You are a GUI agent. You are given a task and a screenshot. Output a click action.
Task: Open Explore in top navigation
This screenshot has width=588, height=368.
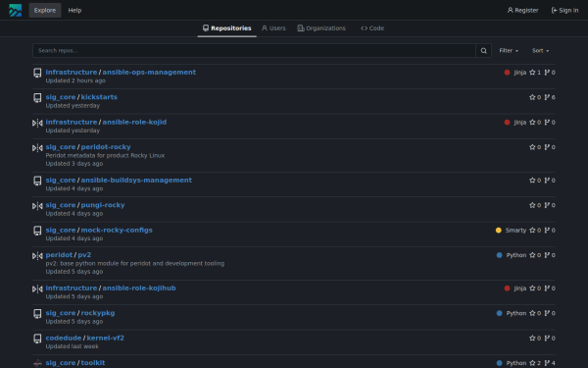point(45,10)
